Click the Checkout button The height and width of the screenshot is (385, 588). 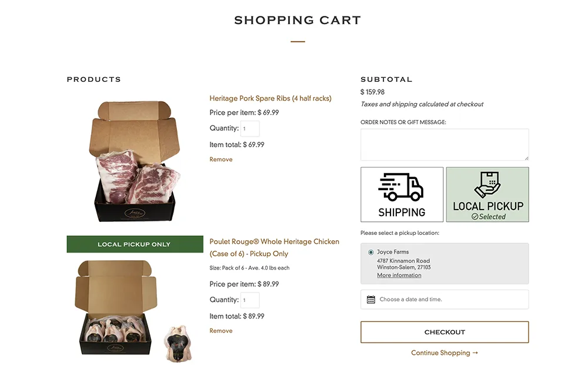click(445, 331)
